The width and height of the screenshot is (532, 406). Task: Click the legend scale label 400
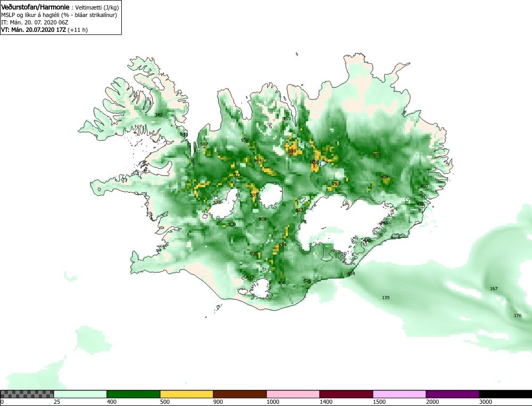(112, 402)
